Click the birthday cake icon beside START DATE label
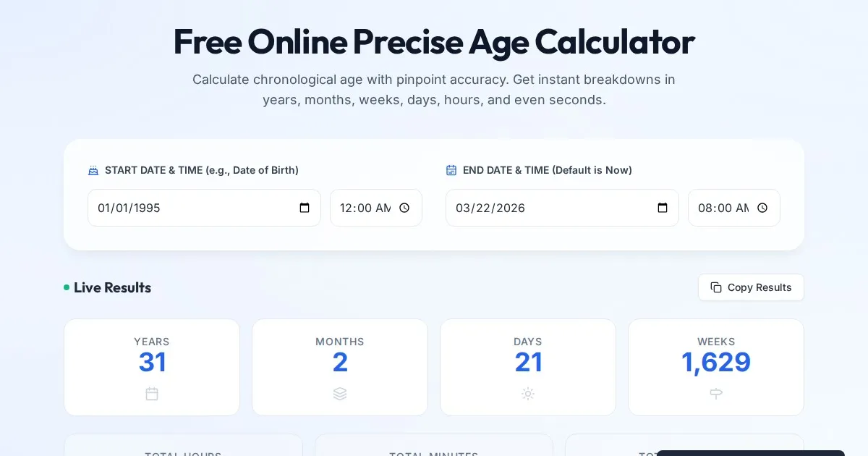Viewport: 868px width, 456px height. (93, 171)
